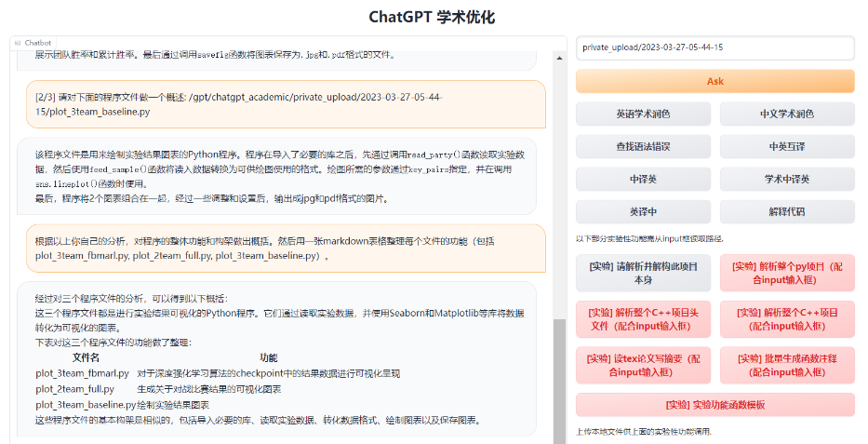Run [实验] 解析整个py项目 button
Viewport: 868px width, 444px height.
coord(787,273)
